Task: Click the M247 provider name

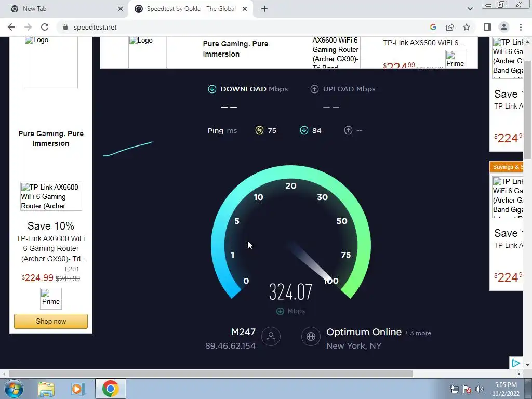Action: pyautogui.click(x=243, y=332)
